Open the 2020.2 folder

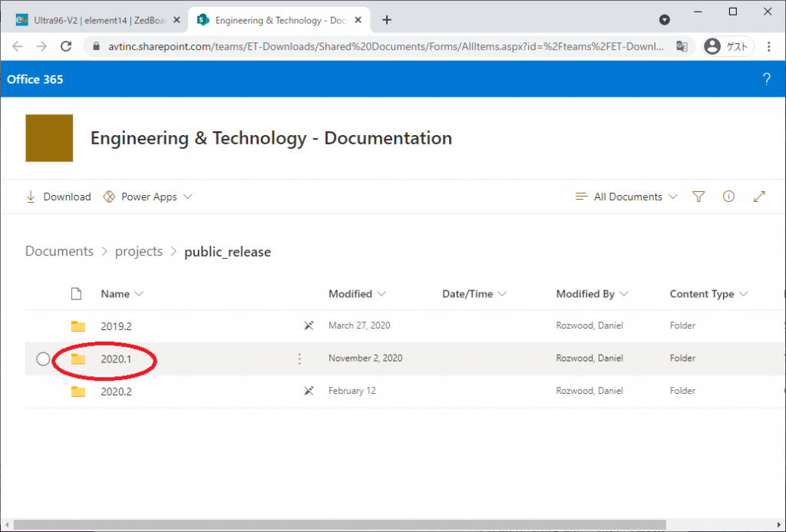(116, 392)
